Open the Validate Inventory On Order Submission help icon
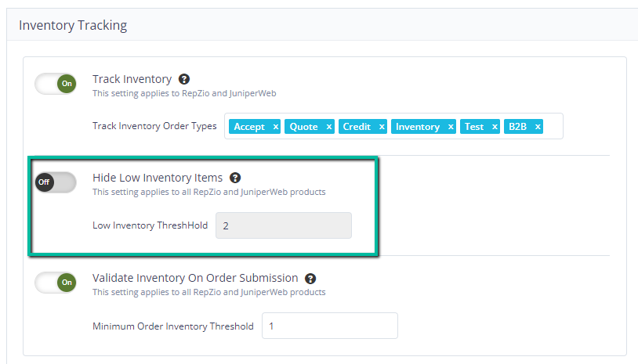 tap(310, 279)
